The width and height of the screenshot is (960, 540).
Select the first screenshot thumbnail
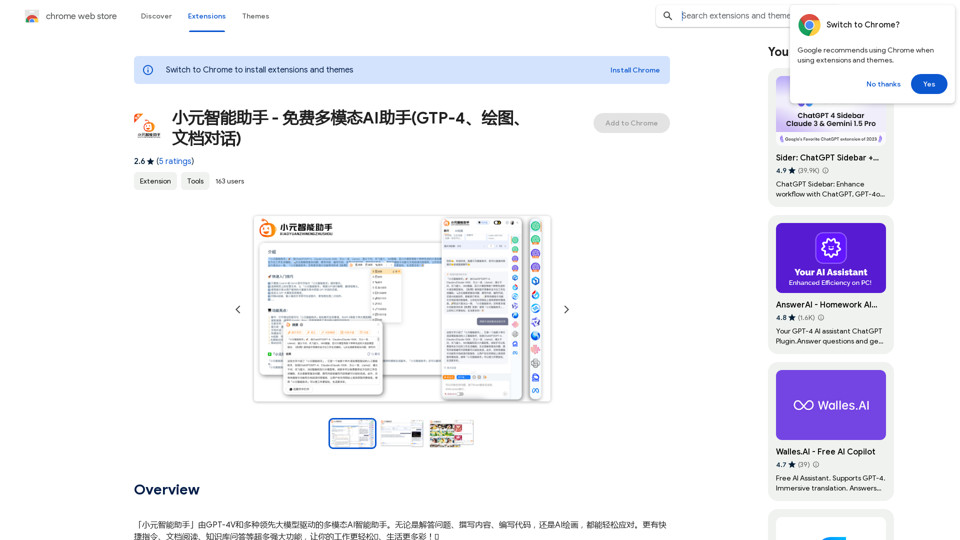pyautogui.click(x=352, y=433)
